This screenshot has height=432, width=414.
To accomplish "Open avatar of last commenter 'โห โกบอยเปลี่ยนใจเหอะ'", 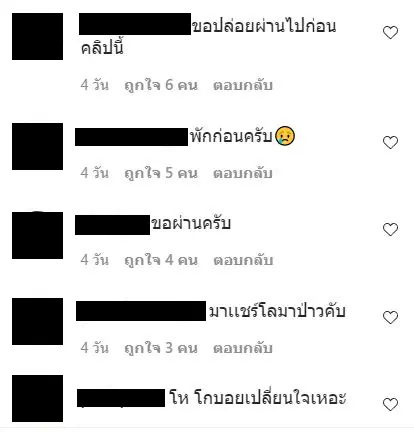I will click(x=37, y=398).
